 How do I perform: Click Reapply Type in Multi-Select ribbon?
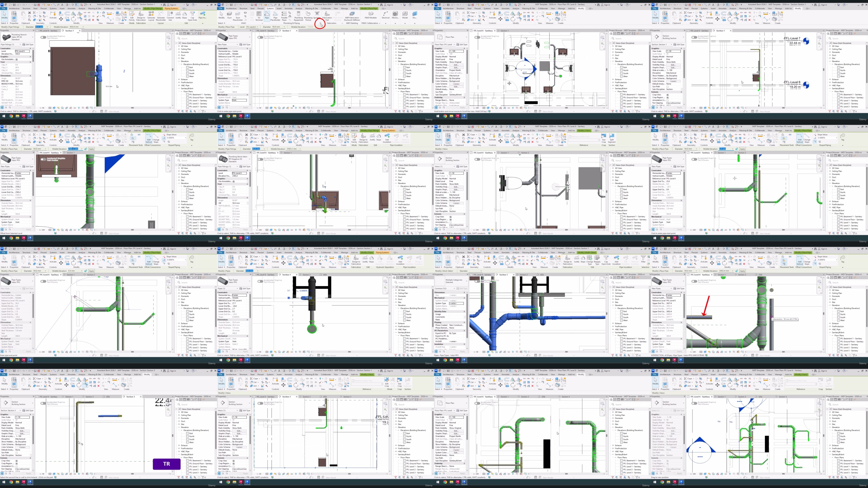coord(597,259)
